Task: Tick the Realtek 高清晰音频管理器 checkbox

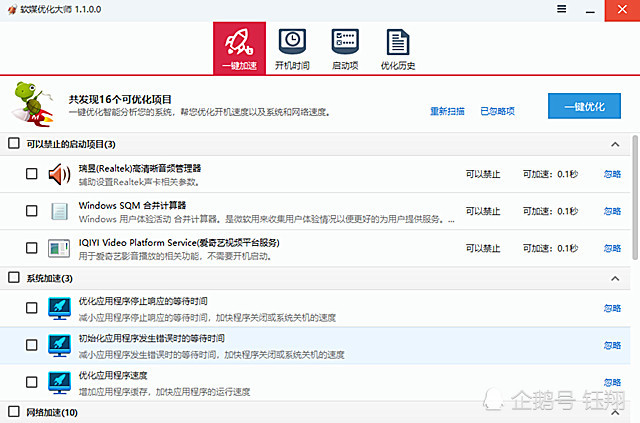Action: pos(31,174)
